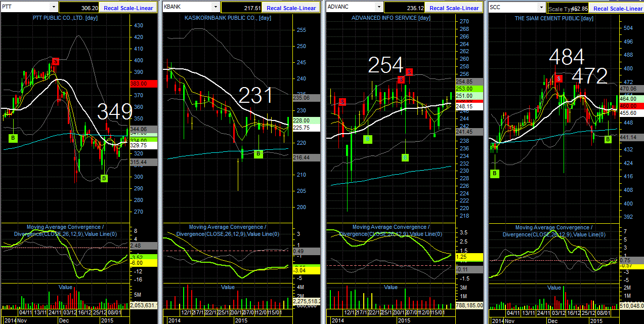Viewport: 644px width, 324px height.
Task: Click the 788,185.00 volume reading on ADVANC
Action: [x=470, y=305]
